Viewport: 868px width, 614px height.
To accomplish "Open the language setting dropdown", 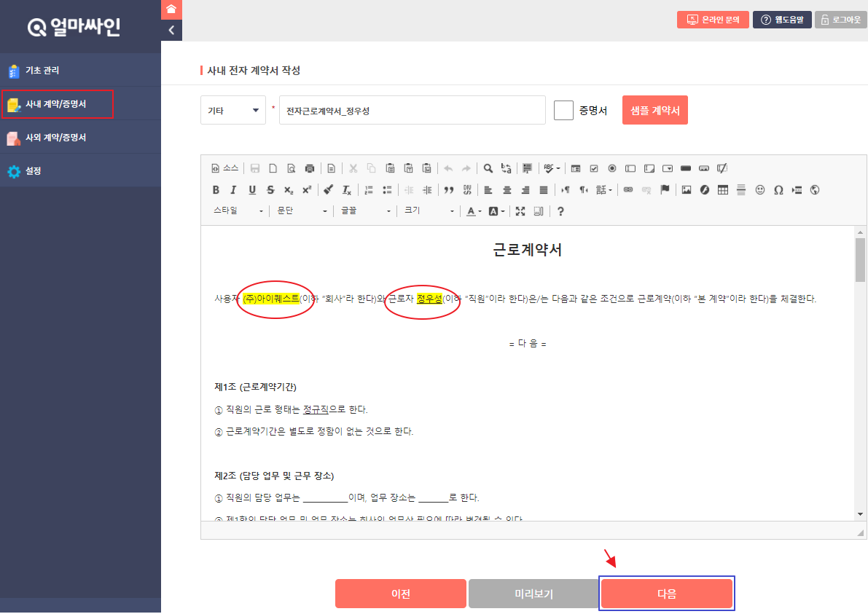I will point(603,189).
